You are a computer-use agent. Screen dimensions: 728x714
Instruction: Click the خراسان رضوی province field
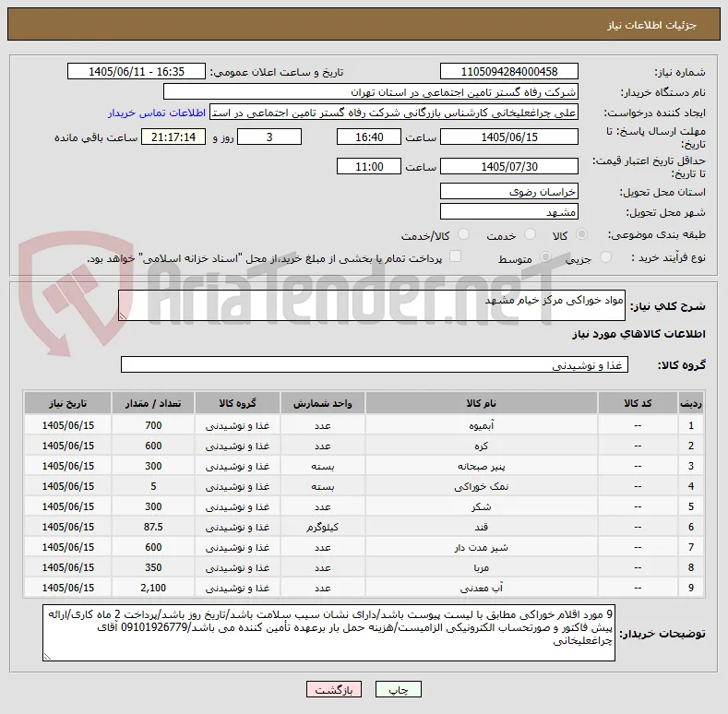click(x=508, y=192)
